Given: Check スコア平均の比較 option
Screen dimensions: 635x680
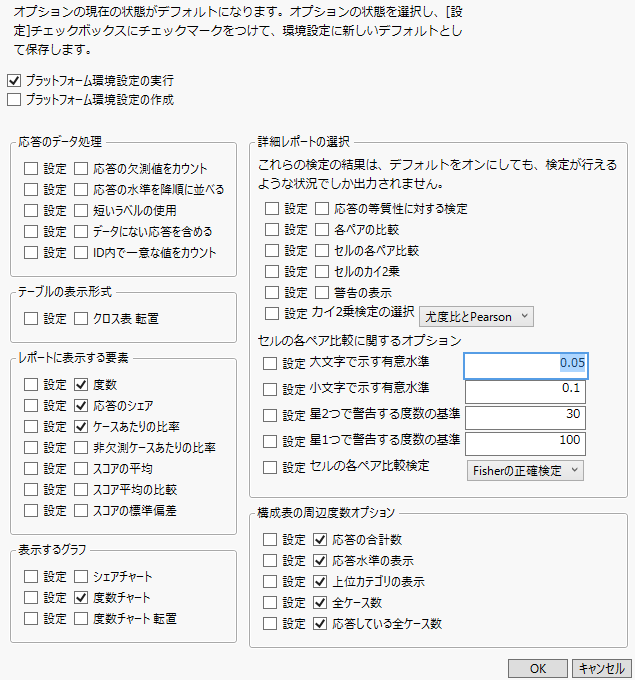Looking at the screenshot, I should [81, 490].
